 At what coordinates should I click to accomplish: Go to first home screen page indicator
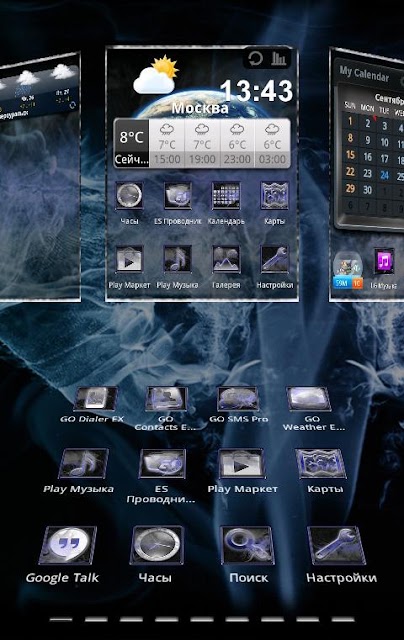coord(61,620)
